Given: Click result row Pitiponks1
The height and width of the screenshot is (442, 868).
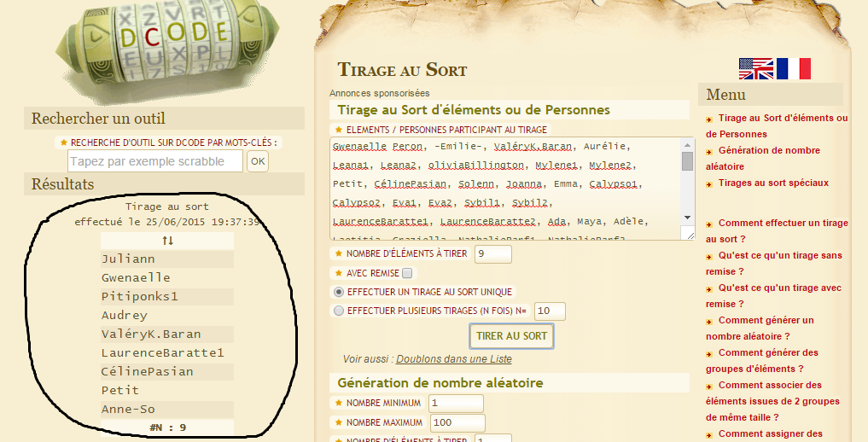Looking at the screenshot, I should (x=167, y=296).
